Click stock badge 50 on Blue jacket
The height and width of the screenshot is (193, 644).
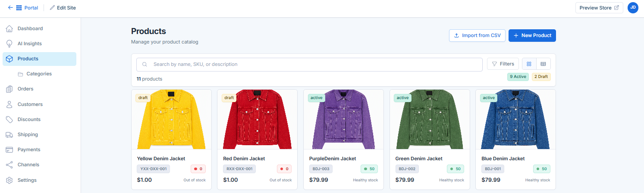(x=542, y=169)
